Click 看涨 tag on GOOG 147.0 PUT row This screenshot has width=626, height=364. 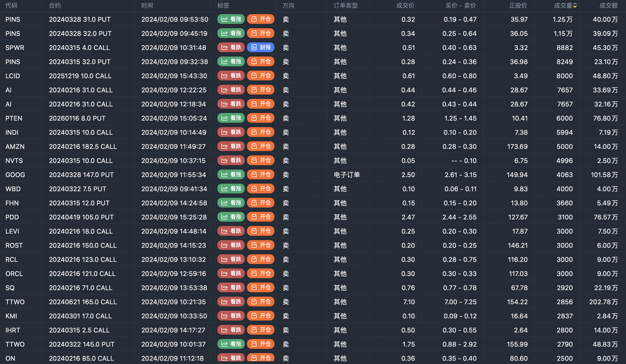pos(231,175)
